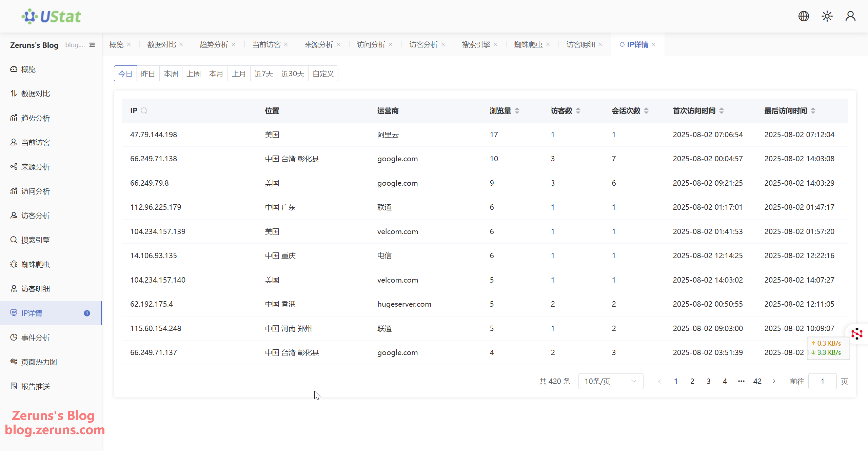
Task: Open 数据对比 in the sidebar
Action: pos(51,94)
